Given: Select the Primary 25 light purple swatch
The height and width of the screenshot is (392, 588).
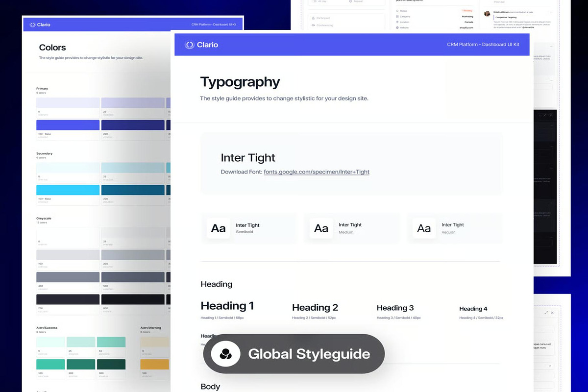Looking at the screenshot, I should [x=133, y=103].
